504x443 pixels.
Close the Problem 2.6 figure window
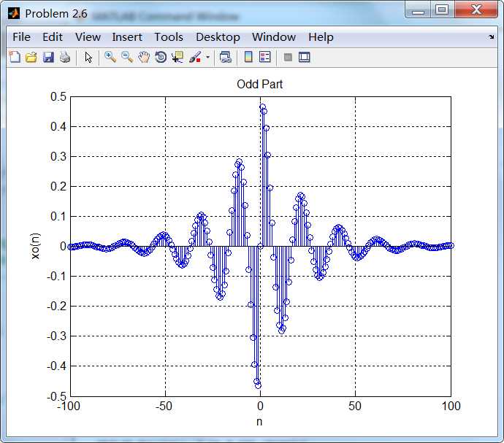476,9
